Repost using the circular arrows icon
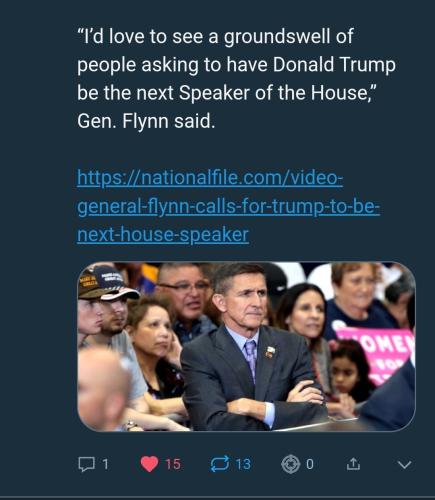The height and width of the screenshot is (500, 435). 220,464
